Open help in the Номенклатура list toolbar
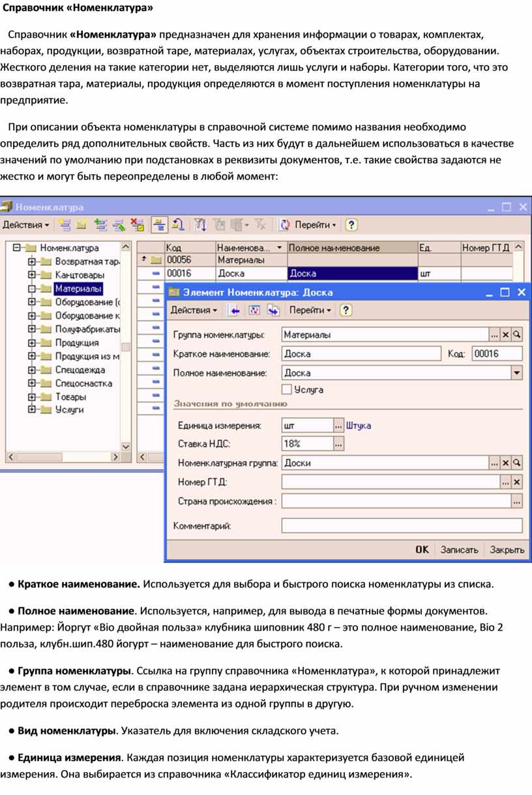 351,225
